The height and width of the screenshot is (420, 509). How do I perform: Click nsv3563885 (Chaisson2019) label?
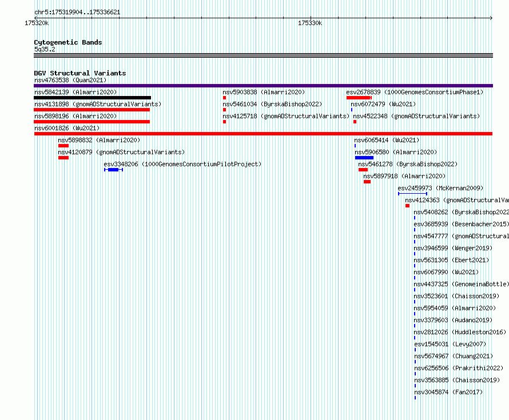pos(458,380)
